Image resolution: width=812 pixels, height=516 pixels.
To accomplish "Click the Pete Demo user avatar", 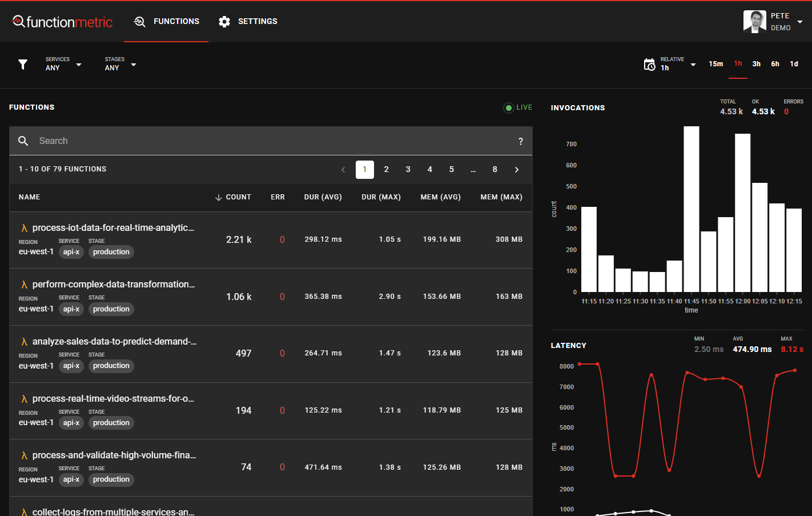I will [x=755, y=22].
